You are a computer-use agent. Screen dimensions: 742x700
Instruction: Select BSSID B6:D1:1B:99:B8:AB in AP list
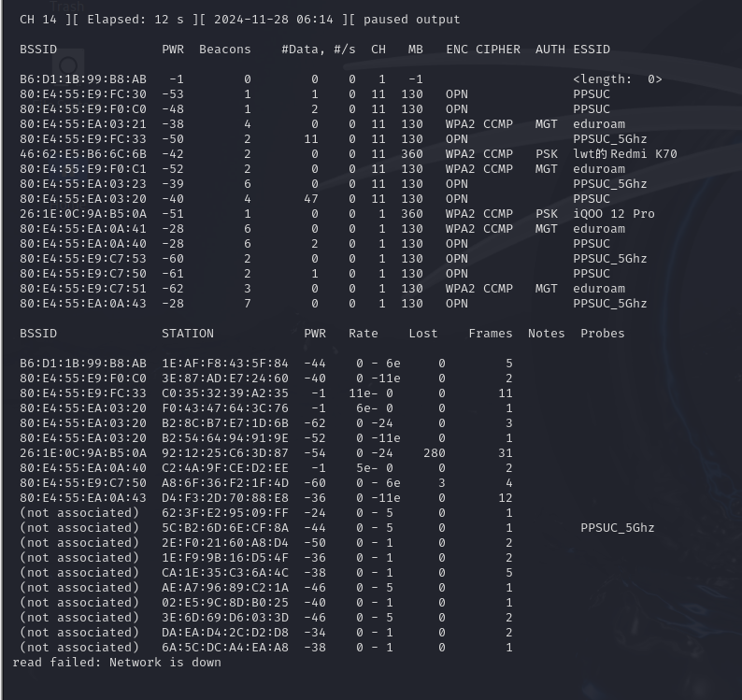point(83,79)
